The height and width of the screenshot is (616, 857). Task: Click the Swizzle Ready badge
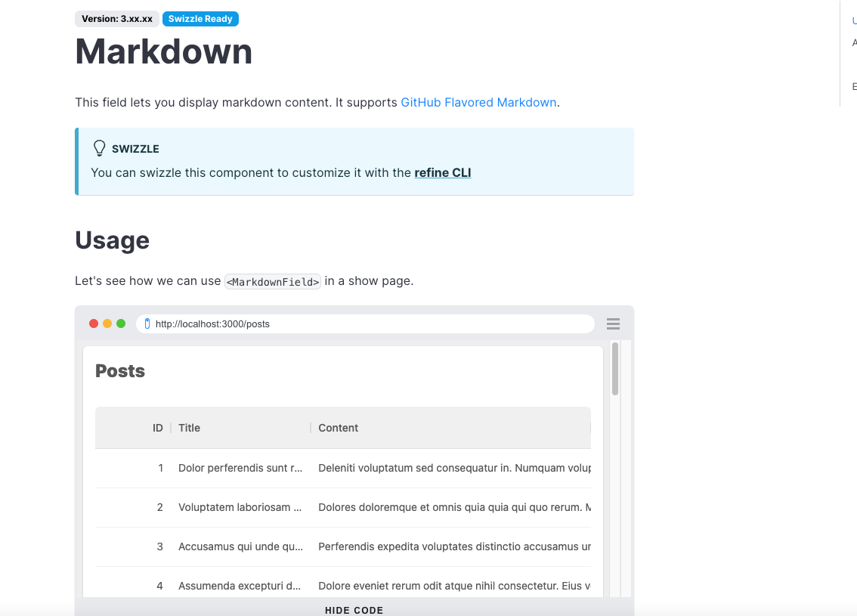200,19
